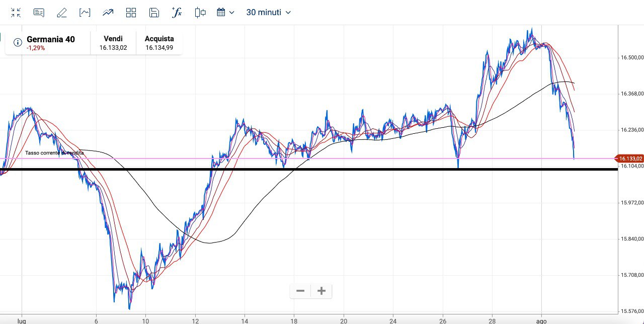Screen dimensions: 644x324
Task: Save the chart with floppy disk icon
Action: pos(154,13)
